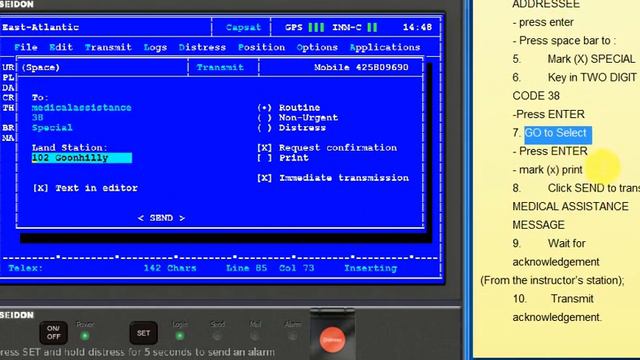This screenshot has height=360, width=640.
Task: Open the Transmit menu
Action: tap(108, 47)
